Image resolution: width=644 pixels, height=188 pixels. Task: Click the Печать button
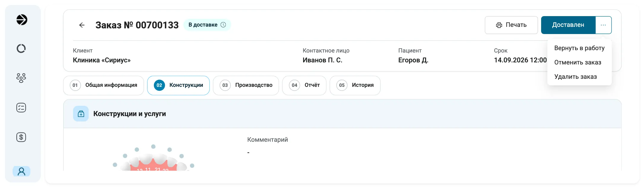[x=511, y=25]
